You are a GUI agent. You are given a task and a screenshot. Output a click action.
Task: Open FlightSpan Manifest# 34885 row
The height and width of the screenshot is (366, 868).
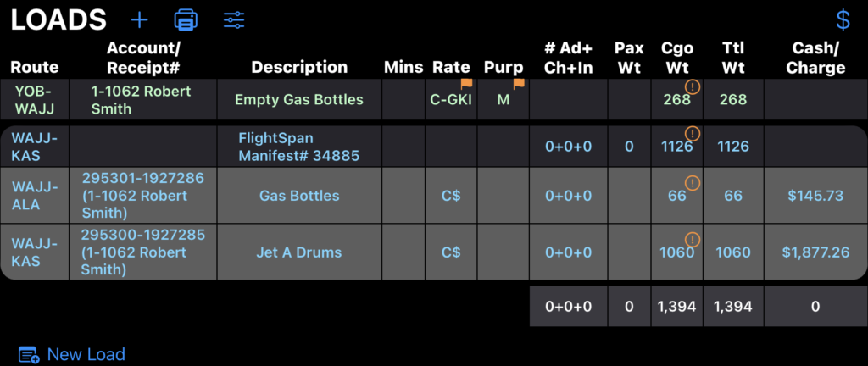click(x=299, y=147)
